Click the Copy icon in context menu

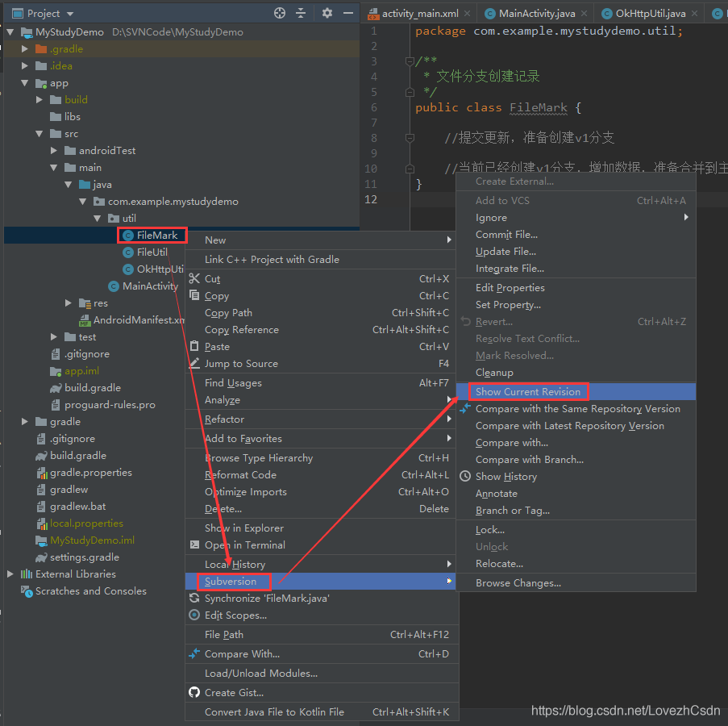(194, 295)
